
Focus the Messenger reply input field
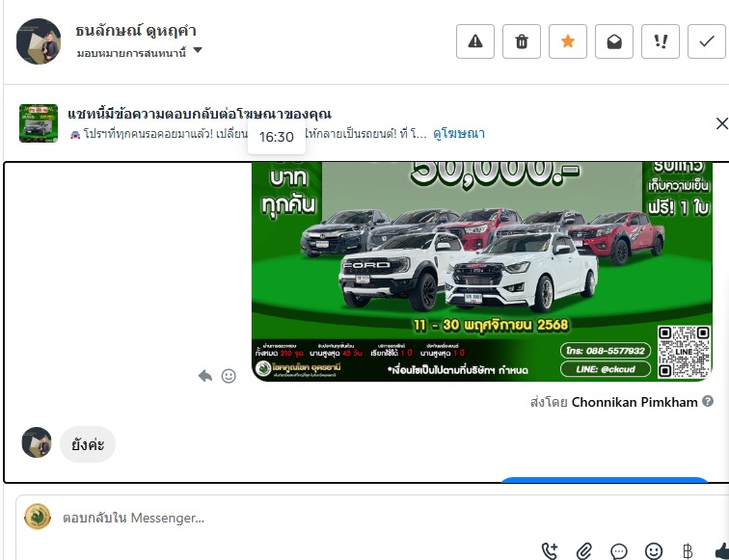point(372,518)
